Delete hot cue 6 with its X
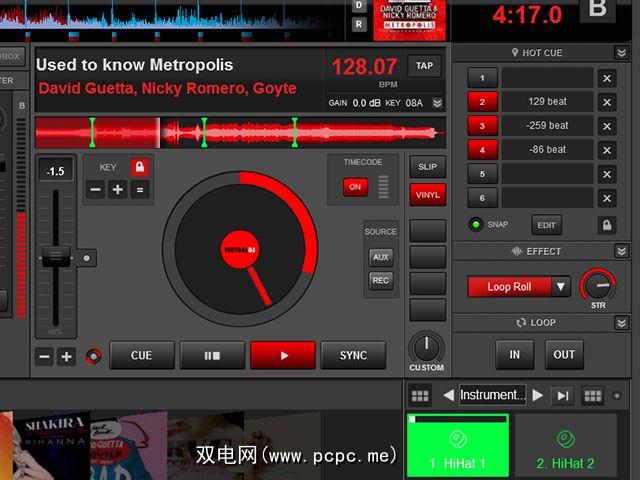This screenshot has width=640, height=480. [x=607, y=198]
